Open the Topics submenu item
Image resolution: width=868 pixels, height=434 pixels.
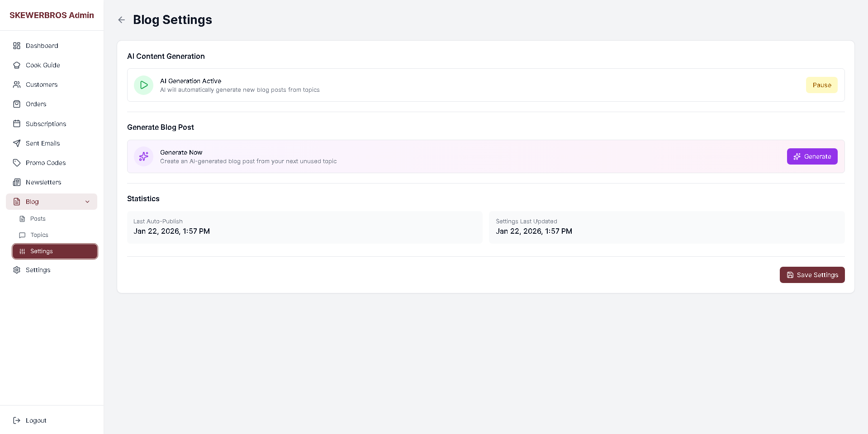click(x=39, y=235)
